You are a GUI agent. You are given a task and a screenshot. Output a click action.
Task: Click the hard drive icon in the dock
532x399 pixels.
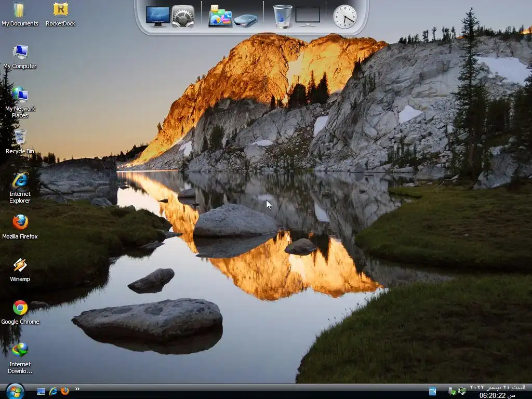click(245, 20)
